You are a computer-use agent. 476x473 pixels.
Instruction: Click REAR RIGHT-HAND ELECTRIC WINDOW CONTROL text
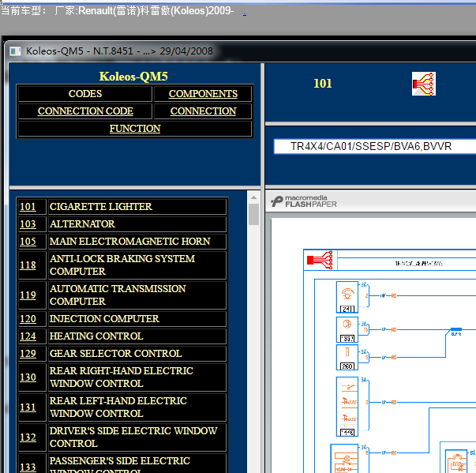tap(122, 377)
